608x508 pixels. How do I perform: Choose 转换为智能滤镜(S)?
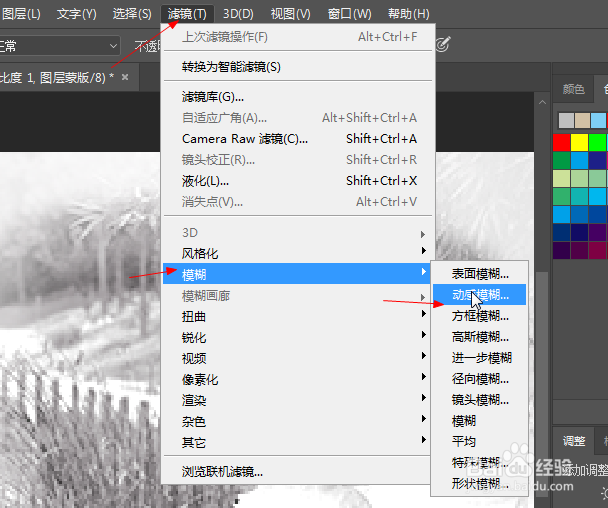coord(298,67)
